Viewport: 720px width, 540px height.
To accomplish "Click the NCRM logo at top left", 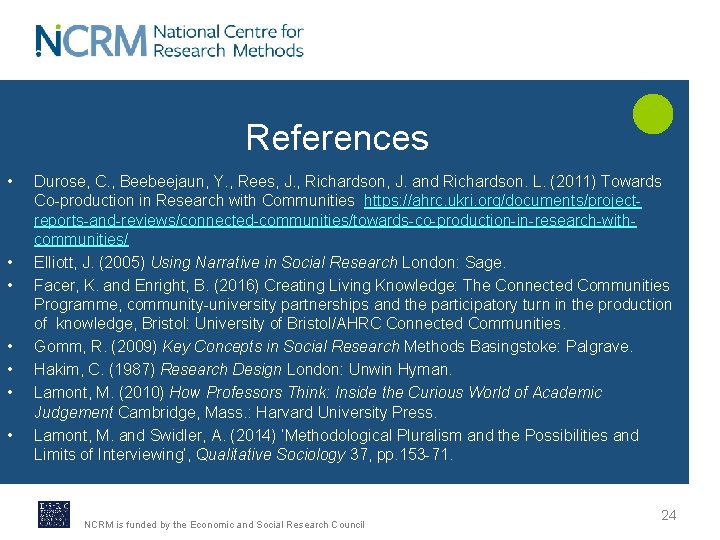I will (x=91, y=41).
